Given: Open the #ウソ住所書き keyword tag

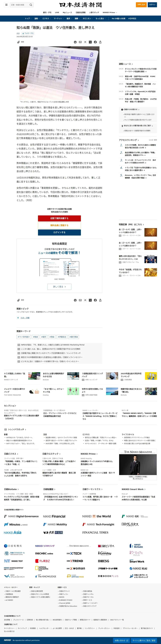Looking at the screenshot, I should coord(24,337).
